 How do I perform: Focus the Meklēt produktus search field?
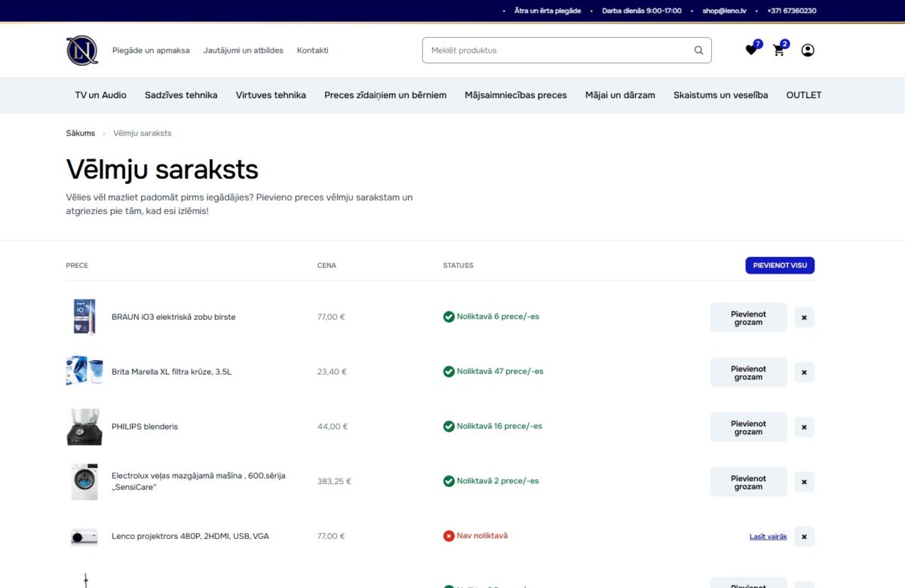(558, 51)
